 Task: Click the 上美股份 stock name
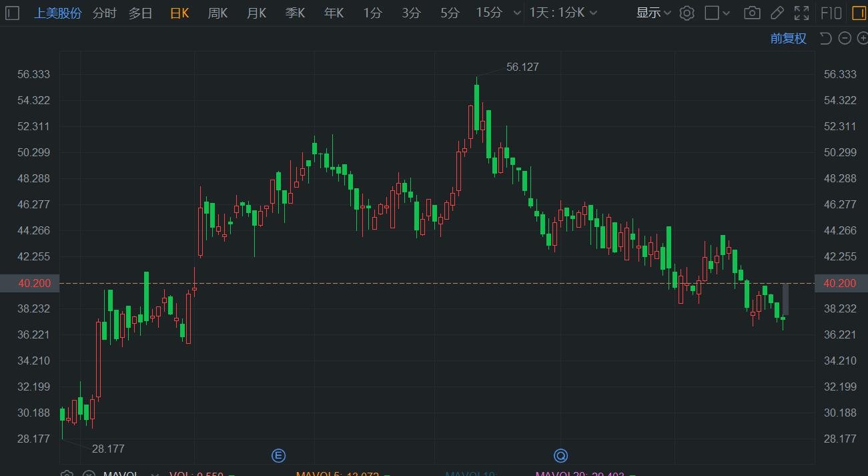coord(58,13)
